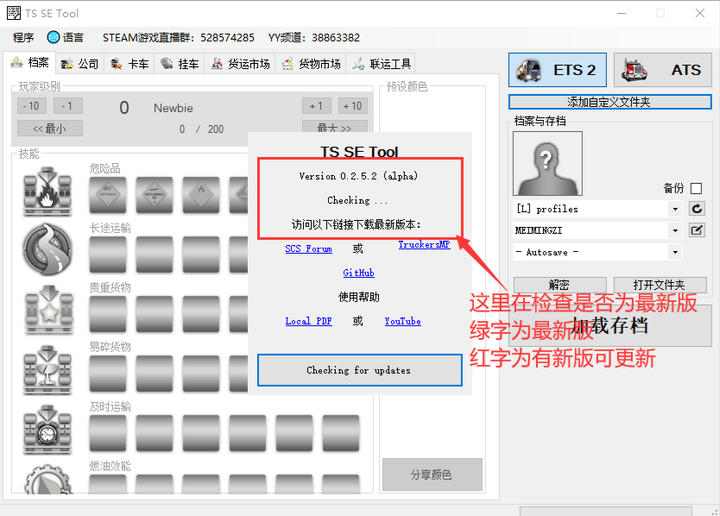Toggle sixth 及时运输 skill level tile
Screen dimensions: 720x516
click(341, 433)
